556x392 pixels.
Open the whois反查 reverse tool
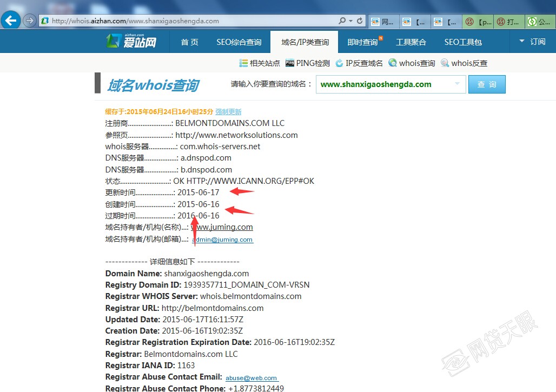click(464, 63)
